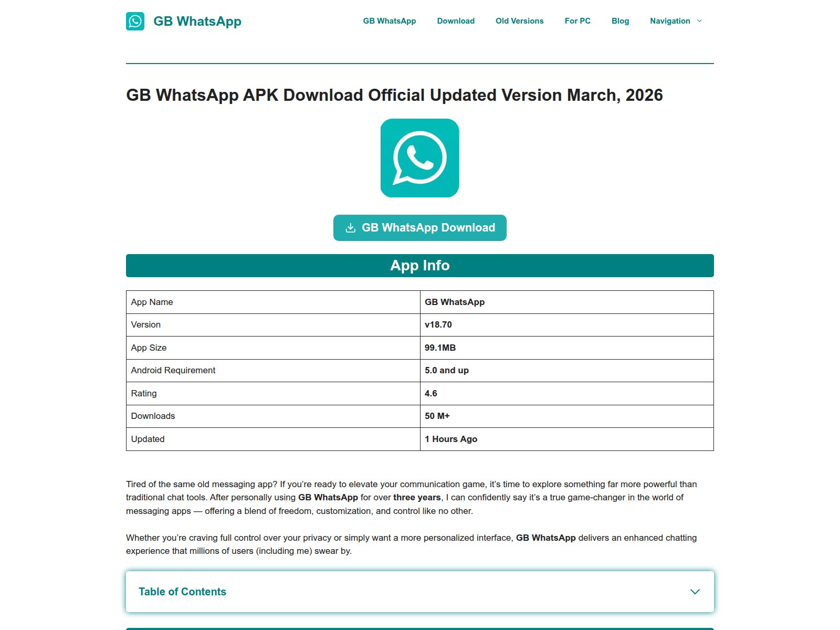Open the GB WhatsApp nav menu item
The height and width of the screenshot is (630, 840).
(389, 21)
